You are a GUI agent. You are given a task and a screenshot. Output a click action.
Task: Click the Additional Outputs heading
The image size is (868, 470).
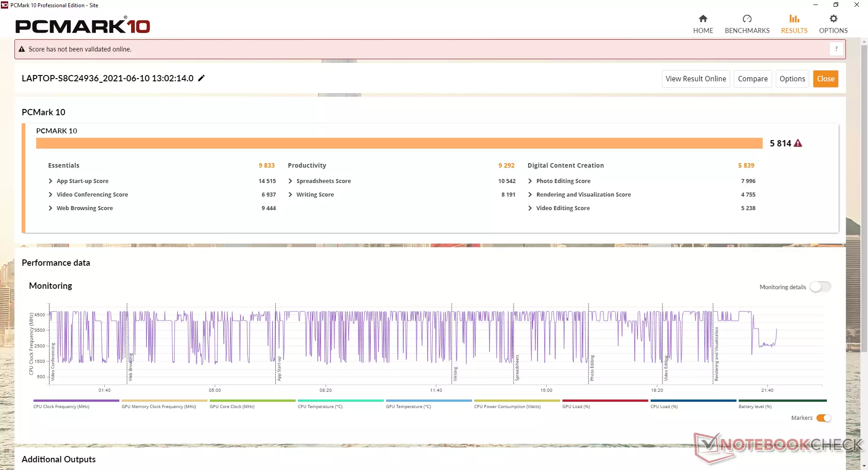[x=59, y=459]
